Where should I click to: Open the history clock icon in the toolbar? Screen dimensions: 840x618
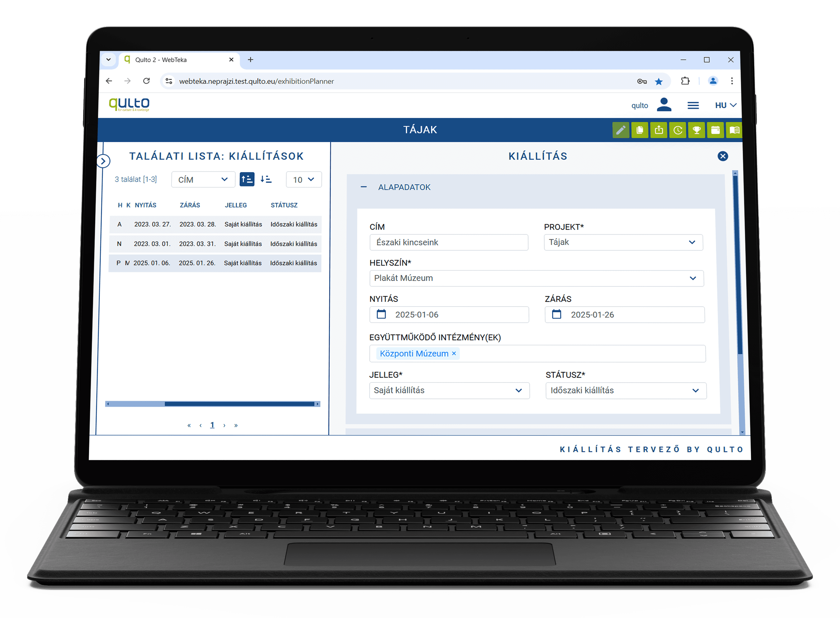(677, 130)
